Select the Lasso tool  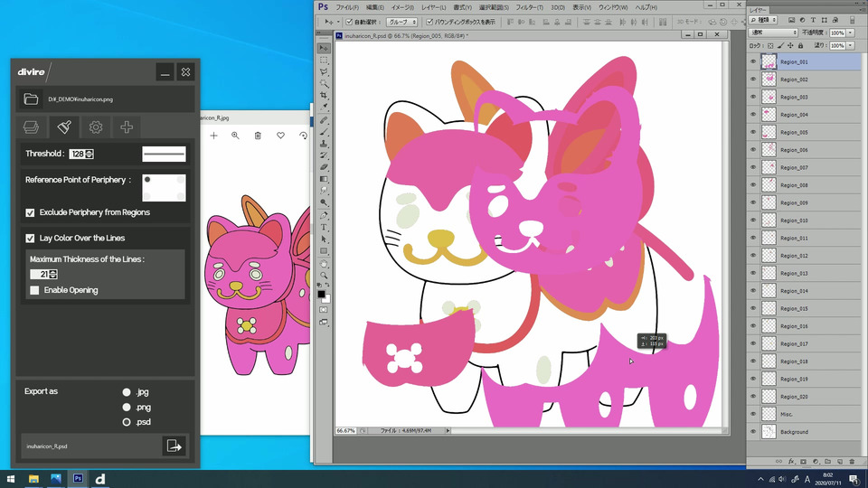pos(324,72)
